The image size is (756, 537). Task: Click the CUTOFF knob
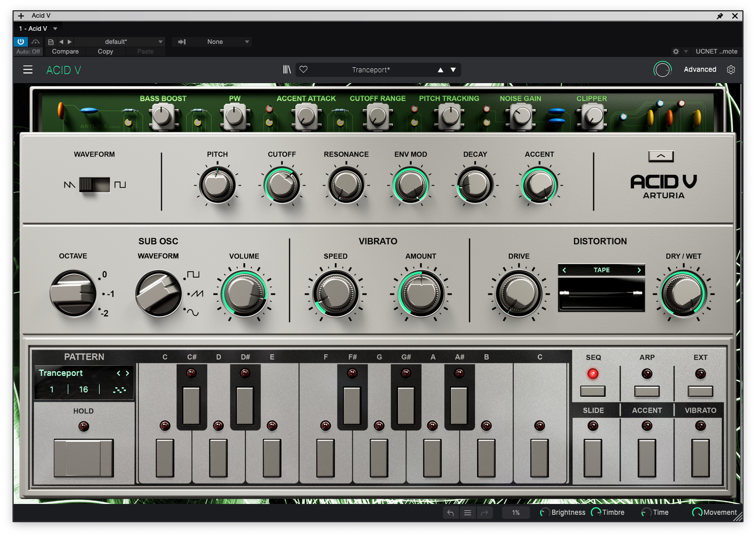pyautogui.click(x=282, y=185)
